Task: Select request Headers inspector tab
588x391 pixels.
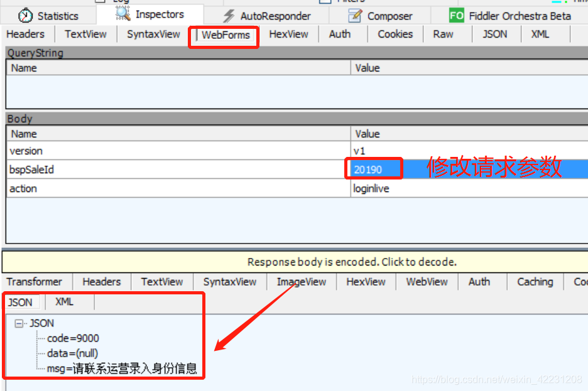Action: (26, 34)
